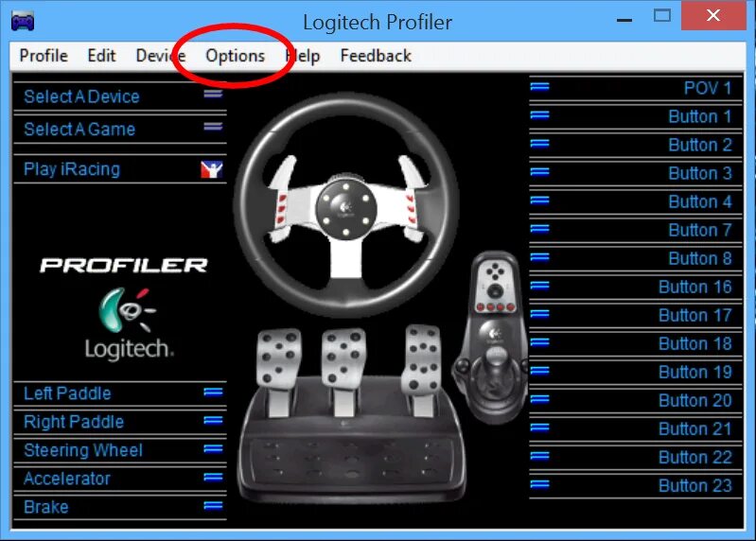Click the Button 7 assignment icon

tap(540, 228)
